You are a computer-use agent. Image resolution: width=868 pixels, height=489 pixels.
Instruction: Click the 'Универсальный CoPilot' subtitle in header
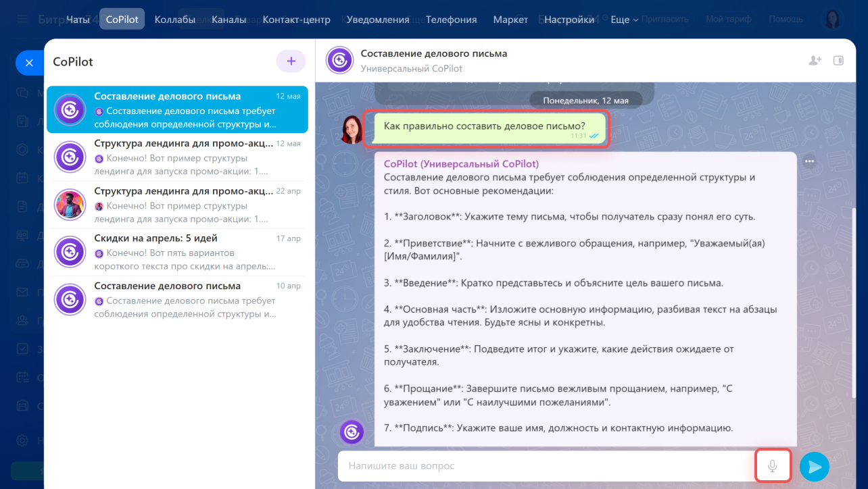[x=412, y=68]
